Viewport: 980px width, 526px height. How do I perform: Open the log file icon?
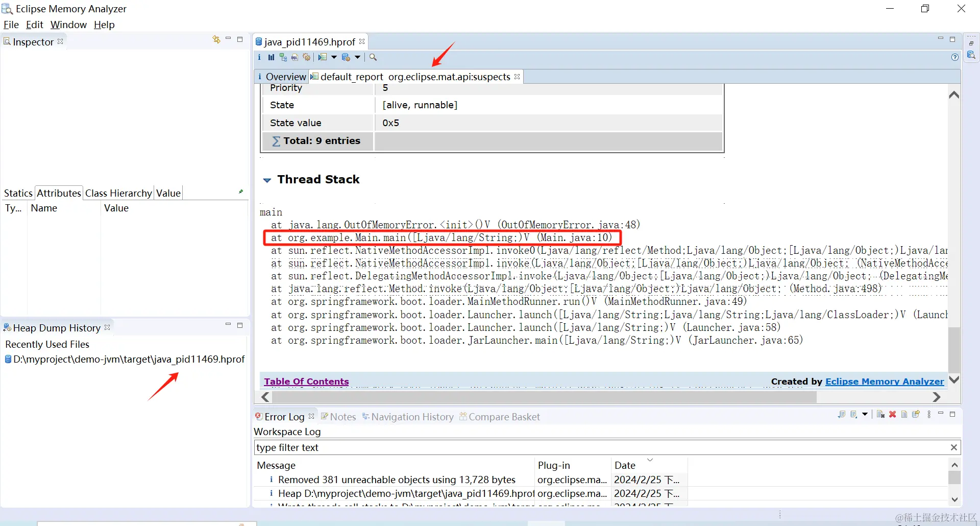pos(904,414)
